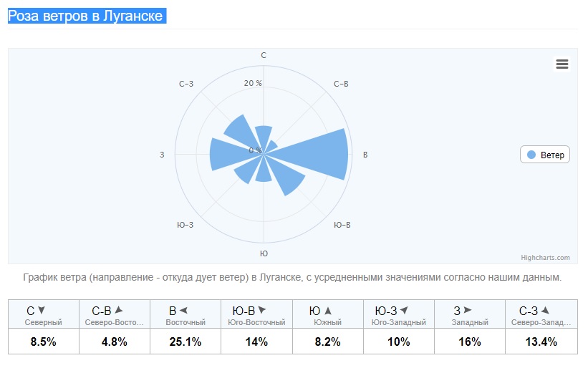The width and height of the screenshot is (588, 368).
Task: Click the down arrow icon beside С
Action: coord(42,311)
